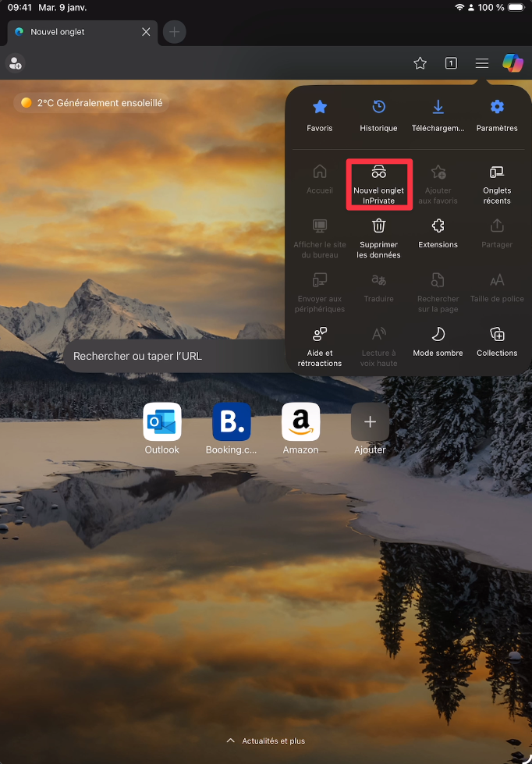The image size is (532, 764).
Task: Click Envoyer aux périphériques
Action: click(320, 293)
